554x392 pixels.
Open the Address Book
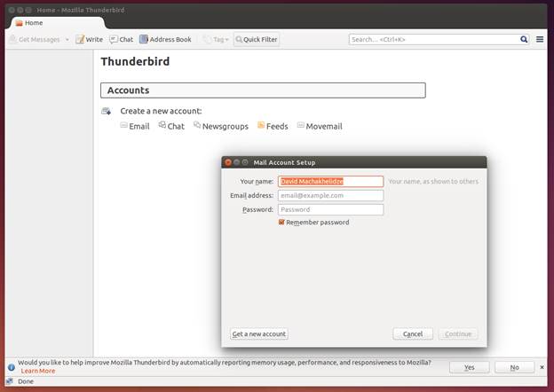click(x=165, y=40)
